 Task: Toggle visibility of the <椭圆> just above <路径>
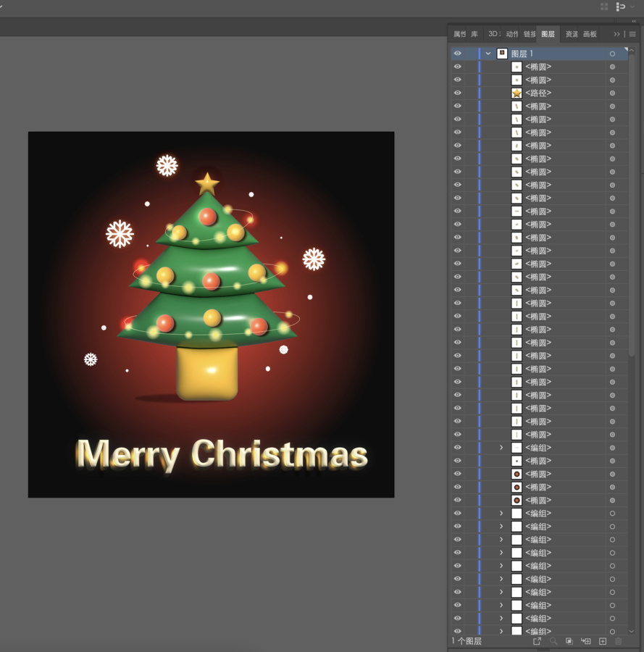tap(457, 80)
